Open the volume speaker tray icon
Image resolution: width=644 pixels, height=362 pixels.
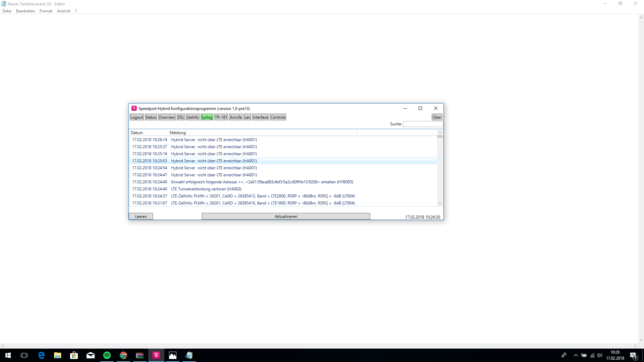(600, 355)
